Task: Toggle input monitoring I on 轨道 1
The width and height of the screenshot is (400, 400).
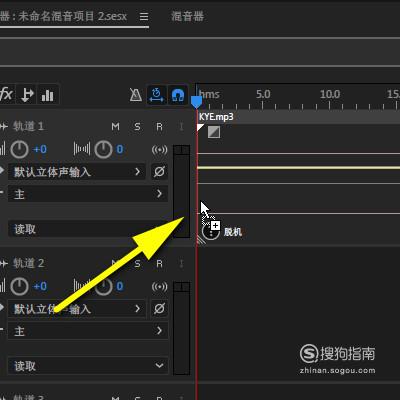Action: click(181, 127)
